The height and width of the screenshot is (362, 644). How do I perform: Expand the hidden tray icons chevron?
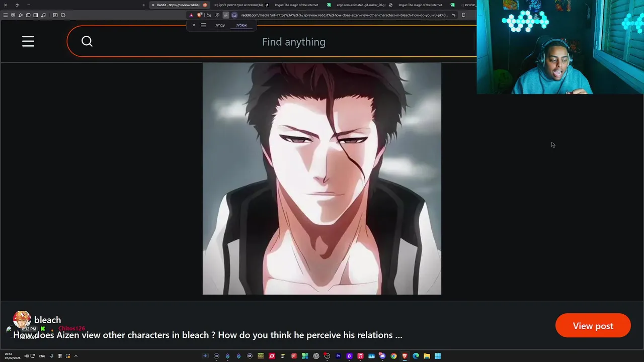[75, 356]
